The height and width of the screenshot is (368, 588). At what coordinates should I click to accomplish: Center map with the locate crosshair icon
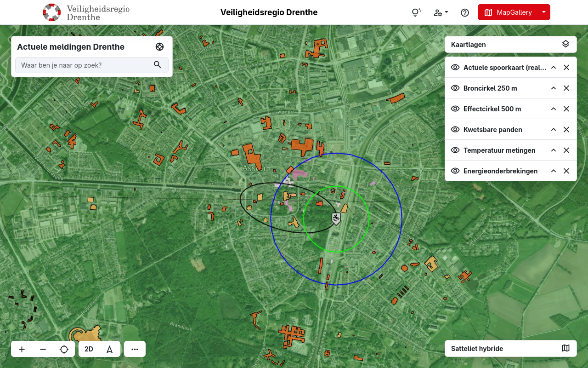(64, 349)
